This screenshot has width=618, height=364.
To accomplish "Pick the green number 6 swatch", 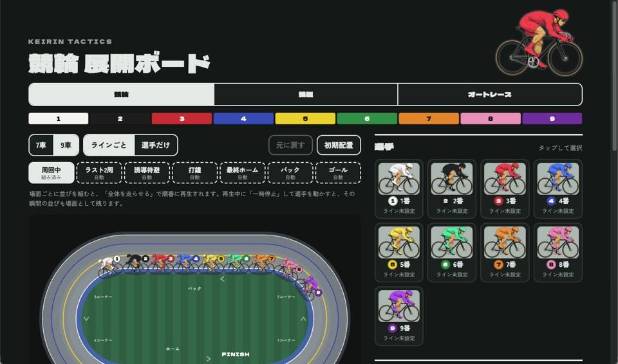I will (x=367, y=118).
